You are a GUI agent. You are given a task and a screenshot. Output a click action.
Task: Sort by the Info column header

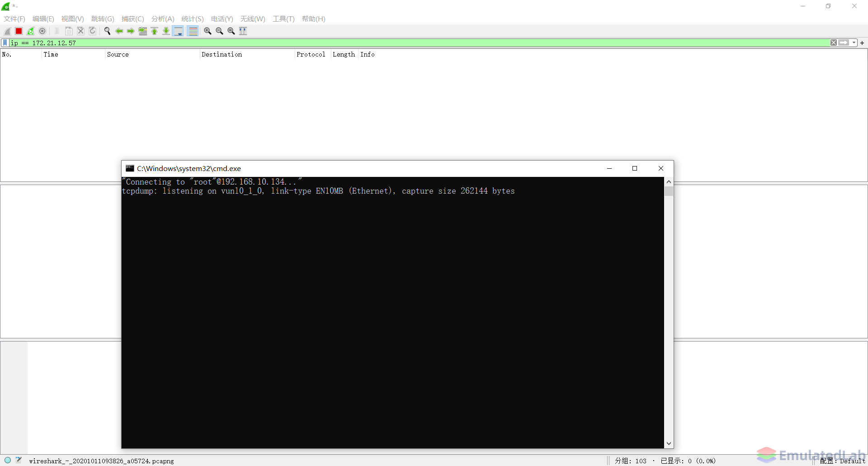613,54
